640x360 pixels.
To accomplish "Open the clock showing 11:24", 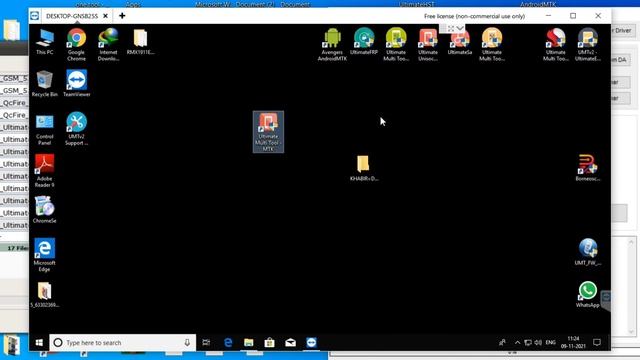I will (573, 342).
